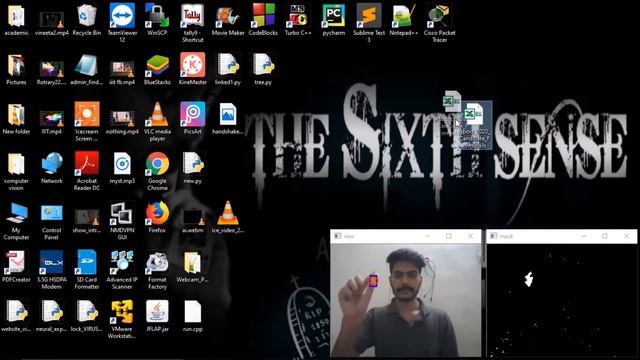Open Movie Maker from desktop

(x=228, y=20)
